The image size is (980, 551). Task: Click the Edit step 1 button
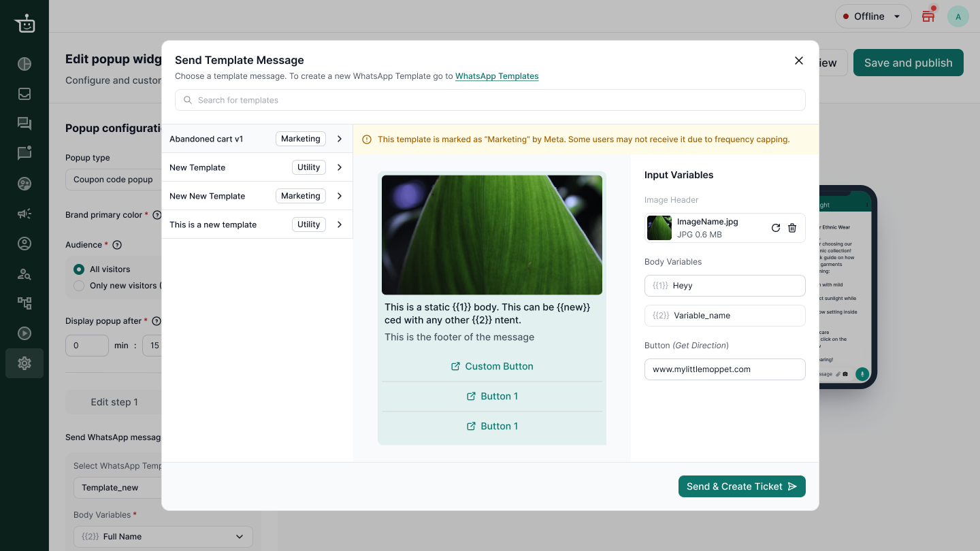tap(114, 402)
